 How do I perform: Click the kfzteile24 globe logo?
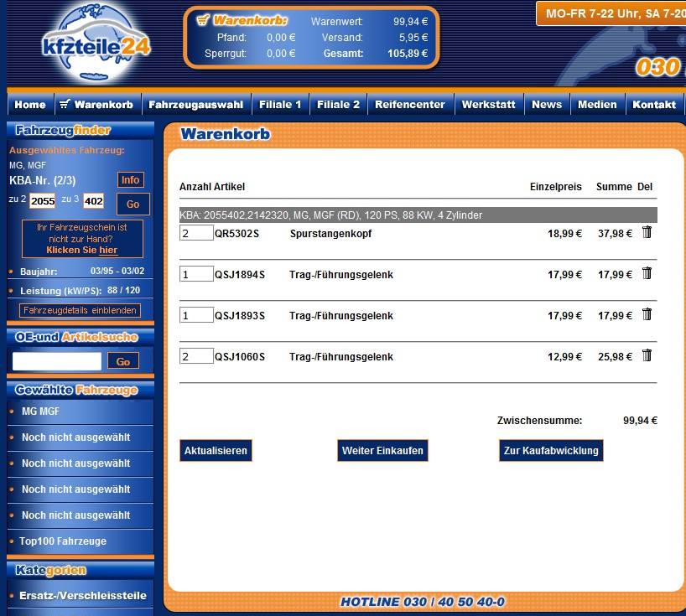95,40
